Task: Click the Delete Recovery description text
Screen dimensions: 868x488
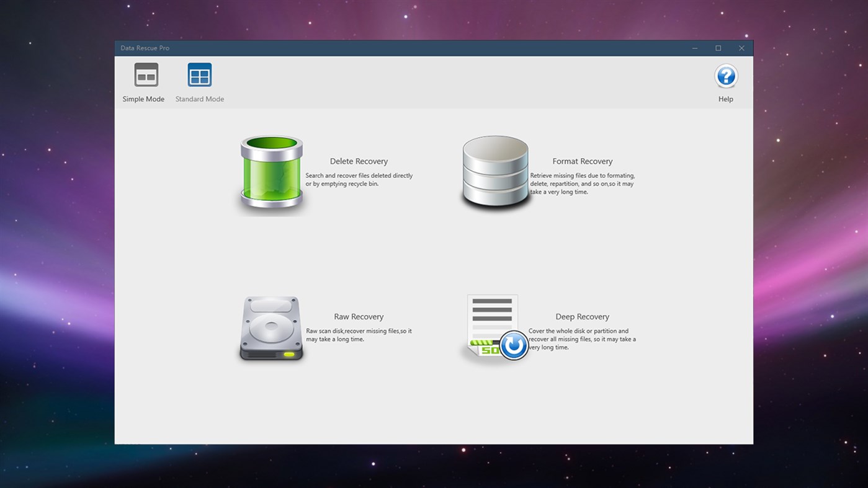Action: [x=359, y=179]
